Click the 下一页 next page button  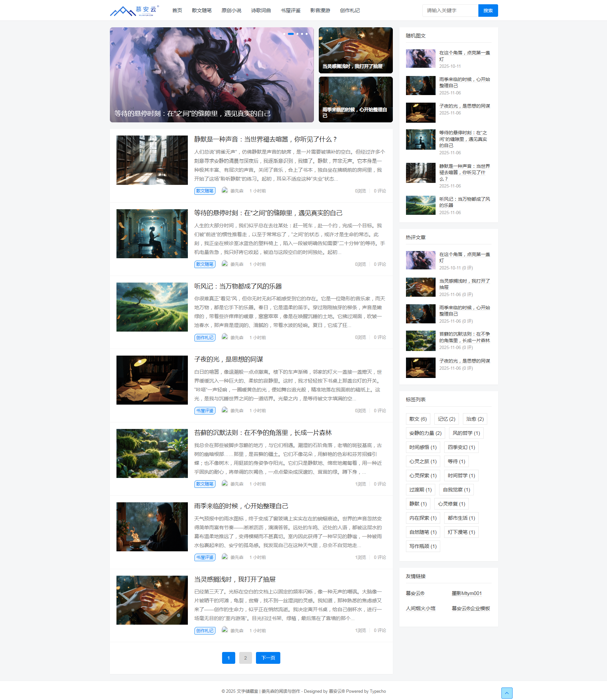pos(268,658)
